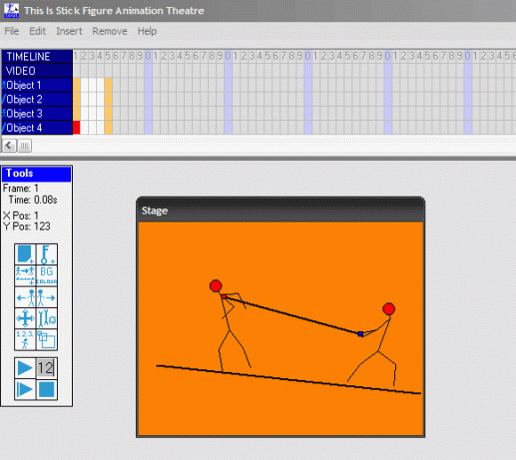This screenshot has height=460, width=516.
Task: Open the wrench and gear settings tool
Action: tap(47, 318)
